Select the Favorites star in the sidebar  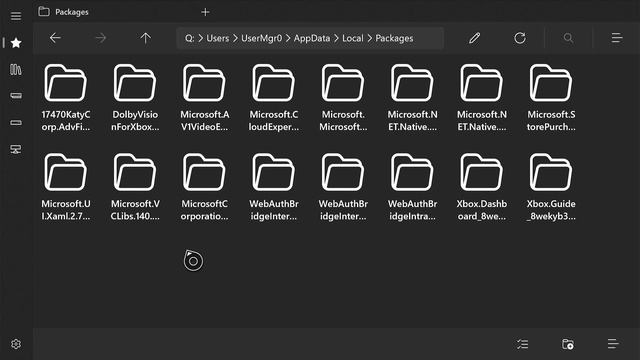coord(16,43)
